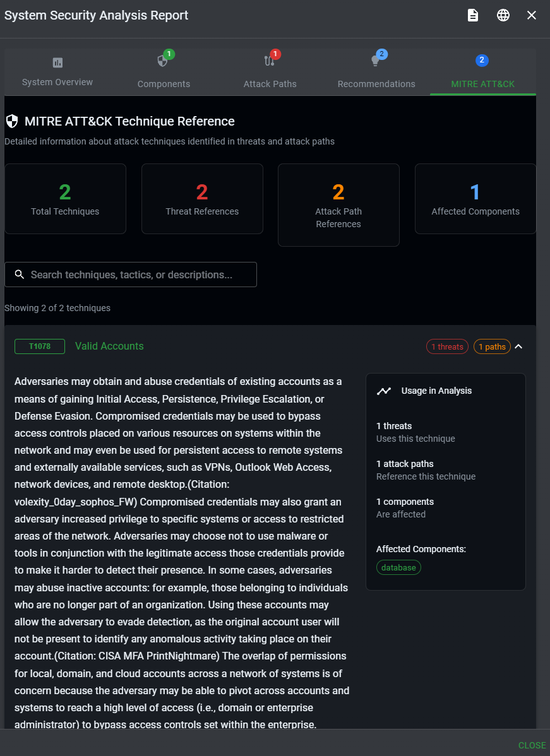Click the Usage in Analysis trend icon

pos(383,391)
